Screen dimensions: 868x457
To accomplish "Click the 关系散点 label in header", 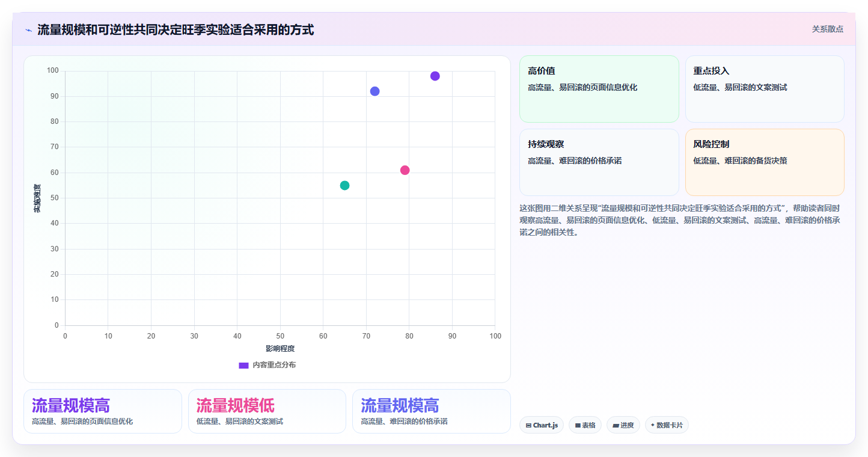I will point(827,29).
